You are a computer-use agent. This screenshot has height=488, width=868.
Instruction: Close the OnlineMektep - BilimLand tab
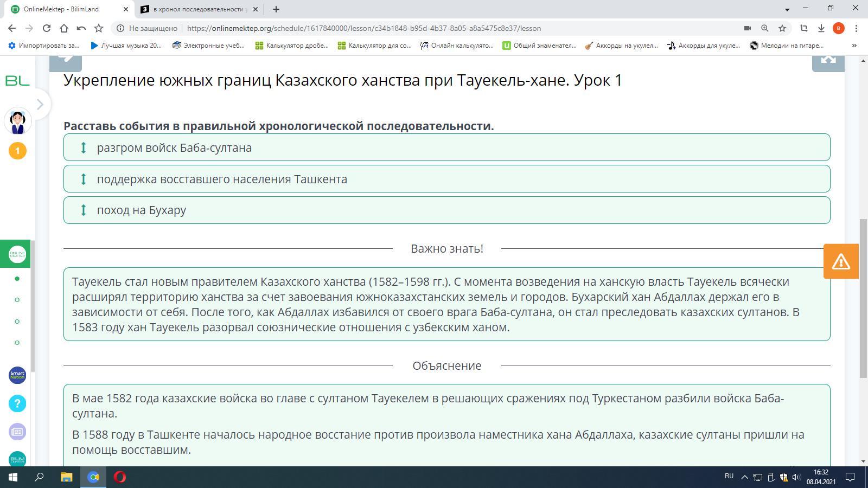click(x=126, y=9)
